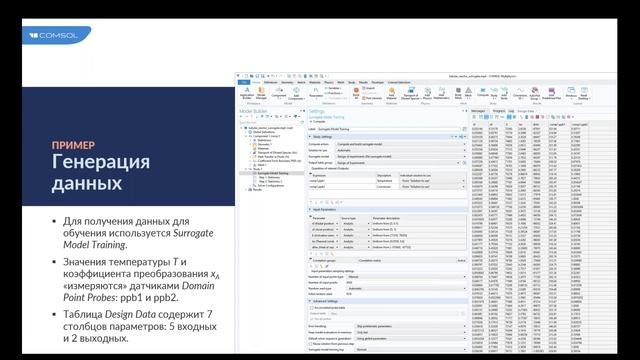Collapse the Study 1 tree node

click(x=246, y=169)
